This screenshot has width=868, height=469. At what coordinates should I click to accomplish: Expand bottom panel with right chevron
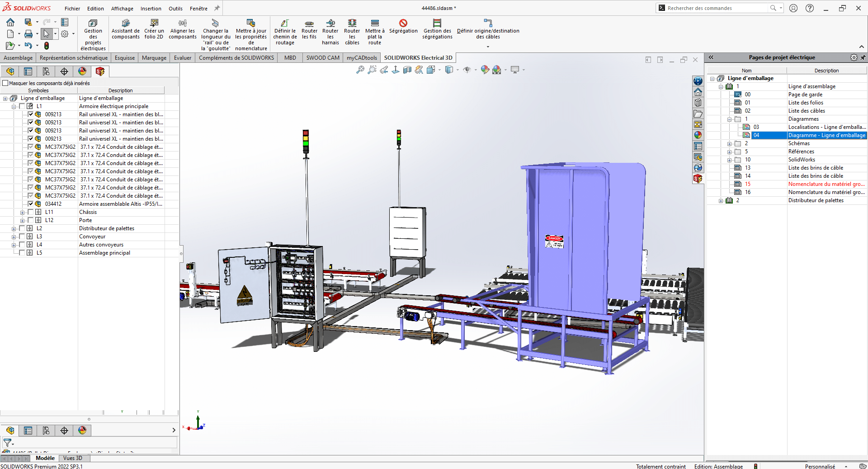tap(174, 430)
